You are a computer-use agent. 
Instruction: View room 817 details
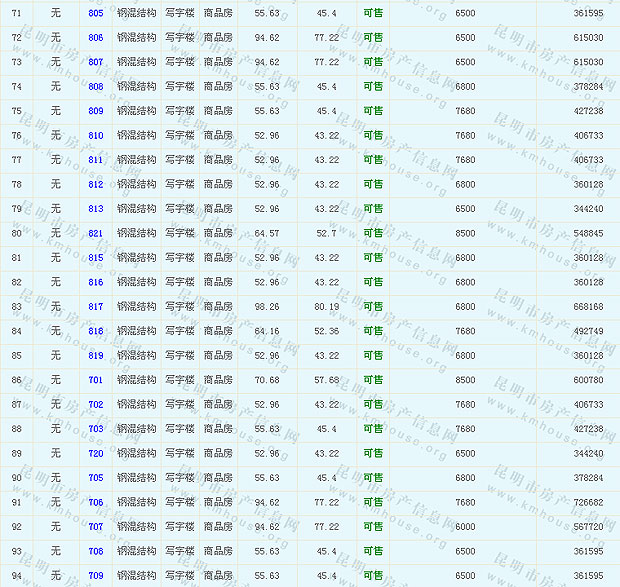pos(96,306)
